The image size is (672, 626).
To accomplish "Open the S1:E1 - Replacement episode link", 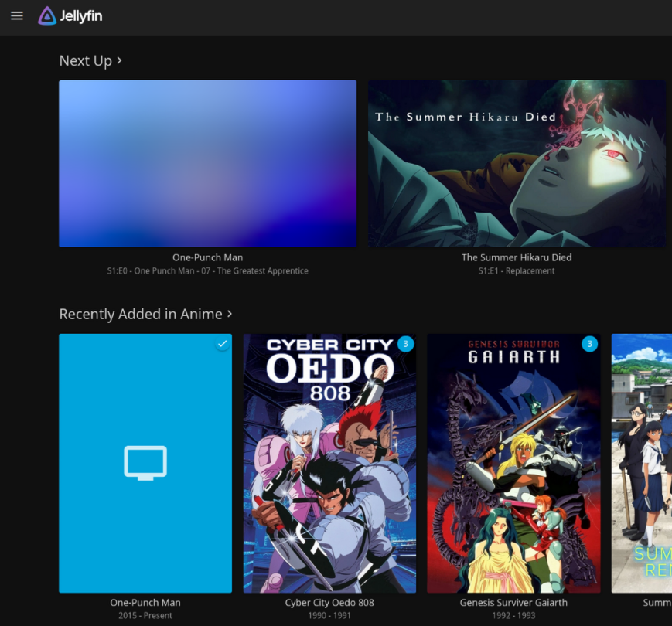I will 517,271.
